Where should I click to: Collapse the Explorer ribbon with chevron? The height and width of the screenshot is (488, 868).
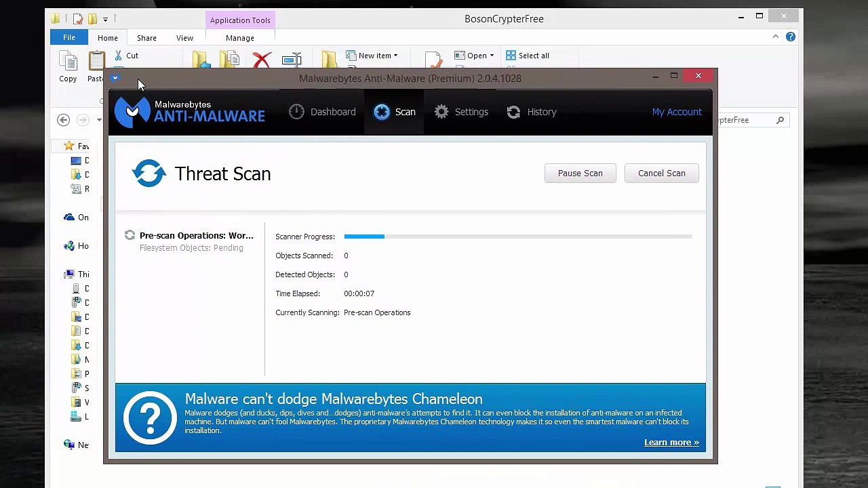point(776,37)
